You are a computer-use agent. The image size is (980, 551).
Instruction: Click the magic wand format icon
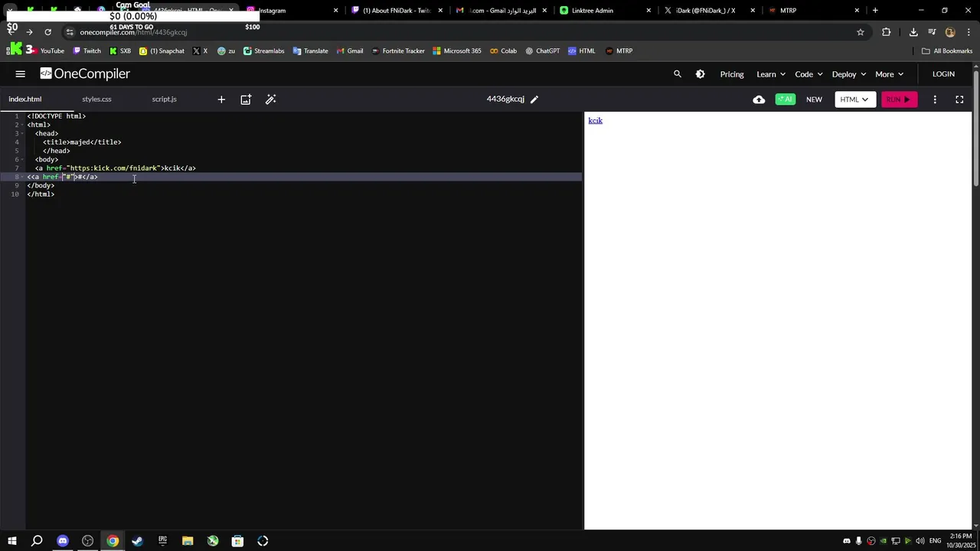pos(270,99)
